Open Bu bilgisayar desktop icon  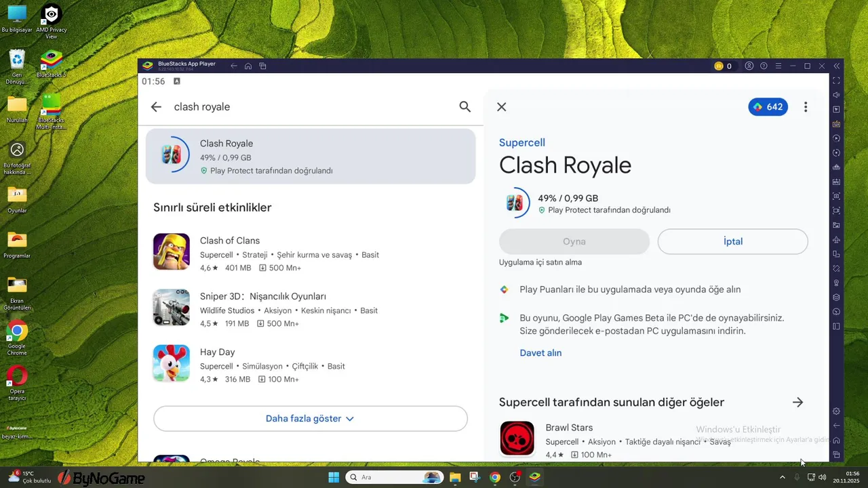tap(17, 19)
